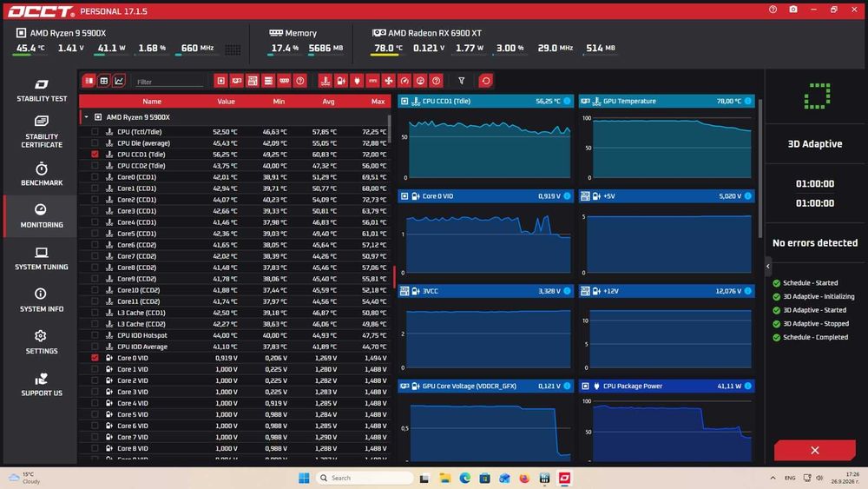The height and width of the screenshot is (489, 868).
Task: Click the taskbar Search box
Action: click(x=365, y=478)
